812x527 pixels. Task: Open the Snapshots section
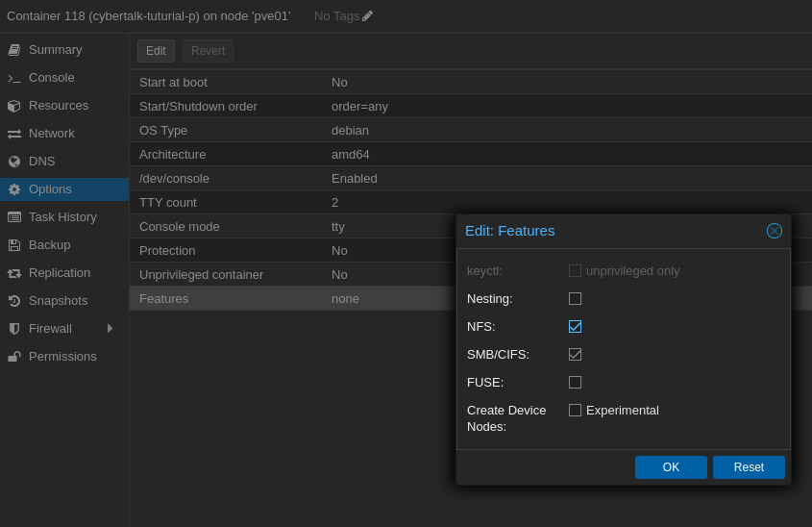[64, 301]
